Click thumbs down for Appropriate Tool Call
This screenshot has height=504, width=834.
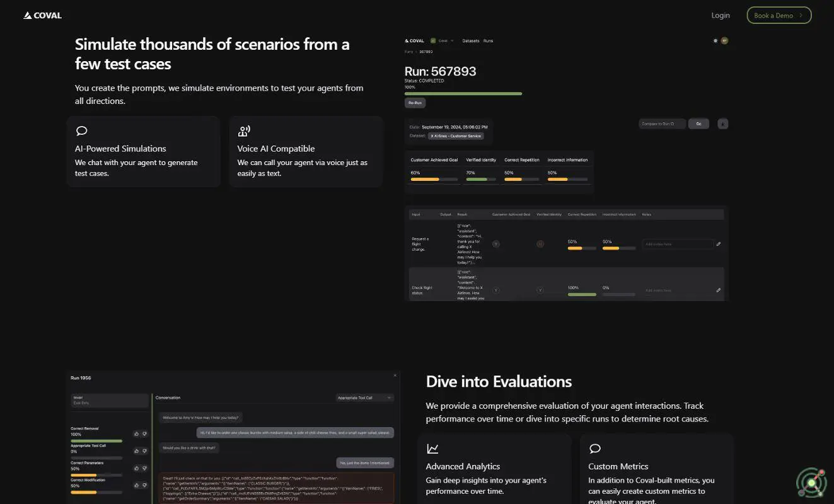point(144,450)
